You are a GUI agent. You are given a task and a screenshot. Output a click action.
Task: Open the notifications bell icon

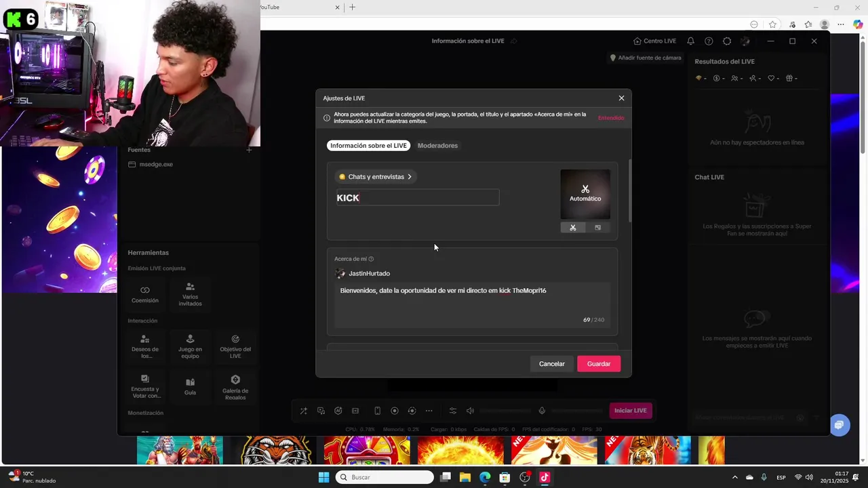[x=690, y=41]
